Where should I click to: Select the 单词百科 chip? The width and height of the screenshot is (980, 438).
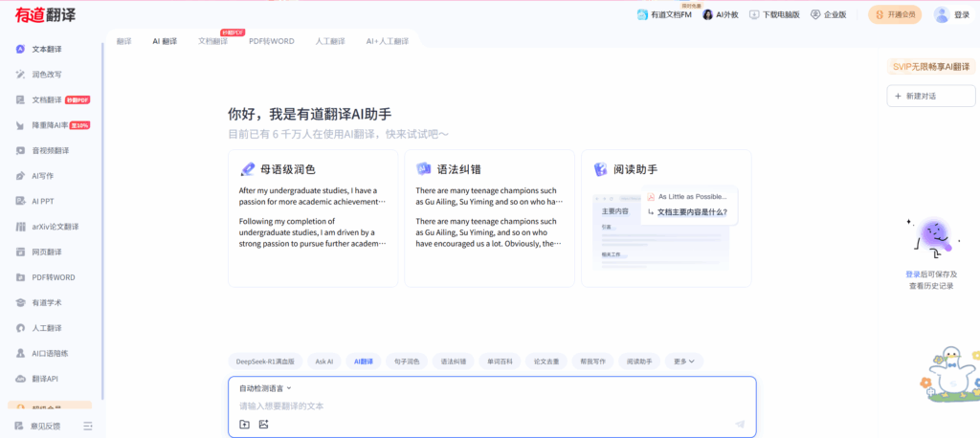[x=500, y=361]
